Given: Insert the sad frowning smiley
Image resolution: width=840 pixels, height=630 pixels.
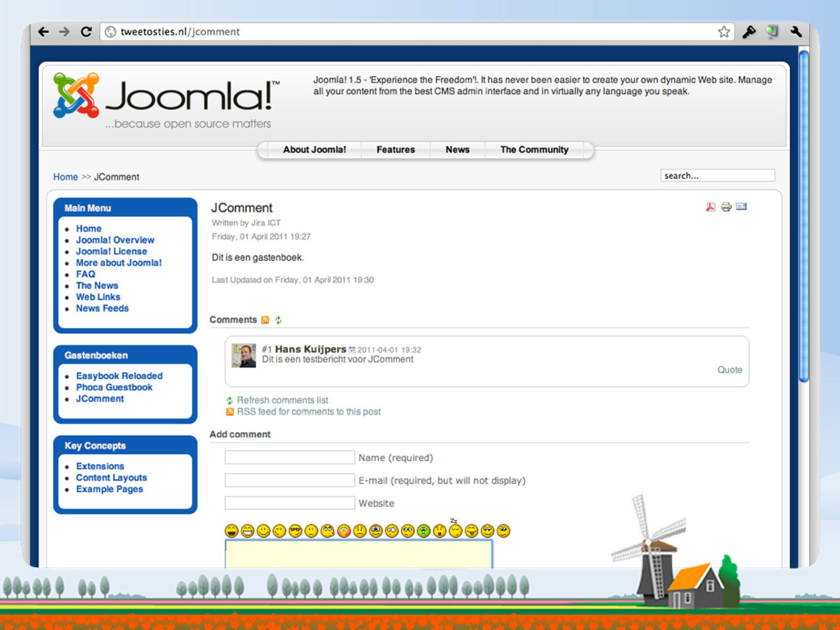Looking at the screenshot, I should click(x=360, y=531).
